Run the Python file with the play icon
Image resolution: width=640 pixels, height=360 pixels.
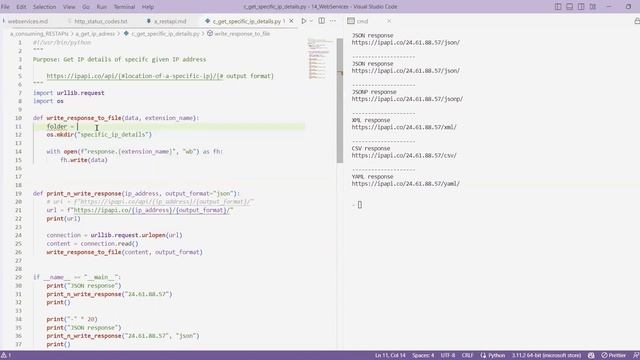pyautogui.click(x=304, y=21)
